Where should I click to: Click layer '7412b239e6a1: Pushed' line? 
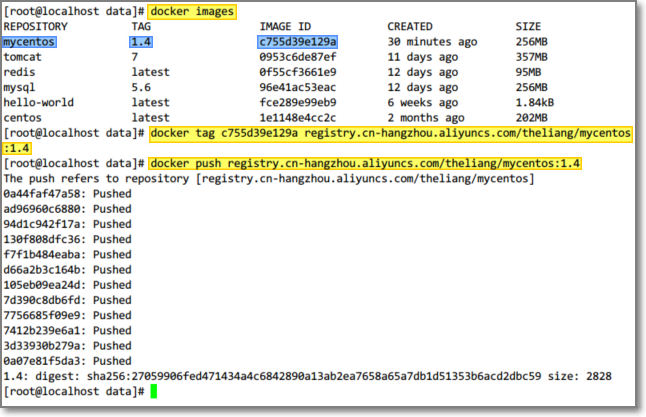68,331
